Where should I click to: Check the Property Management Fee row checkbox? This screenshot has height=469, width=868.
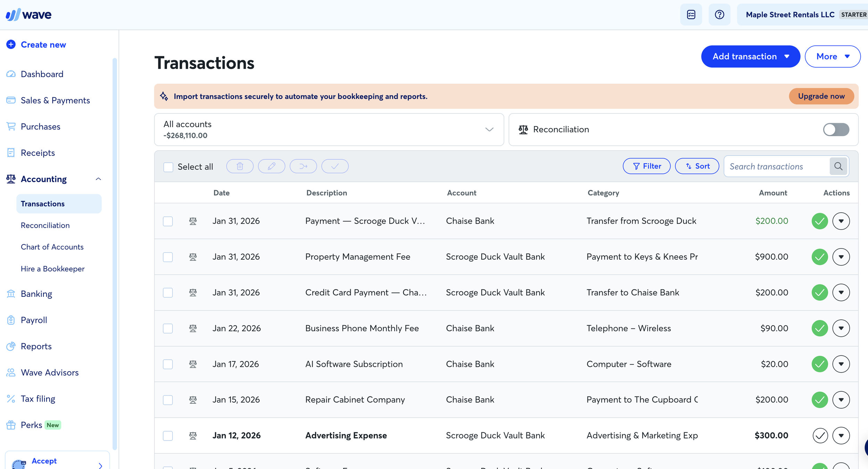coord(168,257)
